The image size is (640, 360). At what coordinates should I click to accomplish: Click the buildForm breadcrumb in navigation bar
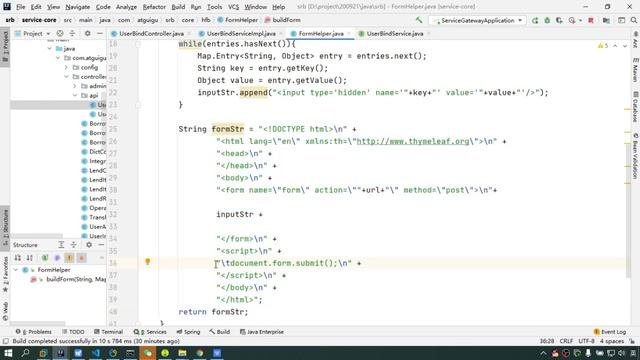click(x=282, y=20)
